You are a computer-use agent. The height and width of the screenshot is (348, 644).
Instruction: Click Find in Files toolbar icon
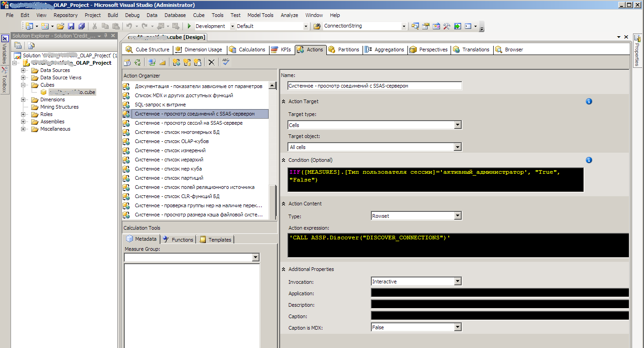pyautogui.click(x=317, y=27)
